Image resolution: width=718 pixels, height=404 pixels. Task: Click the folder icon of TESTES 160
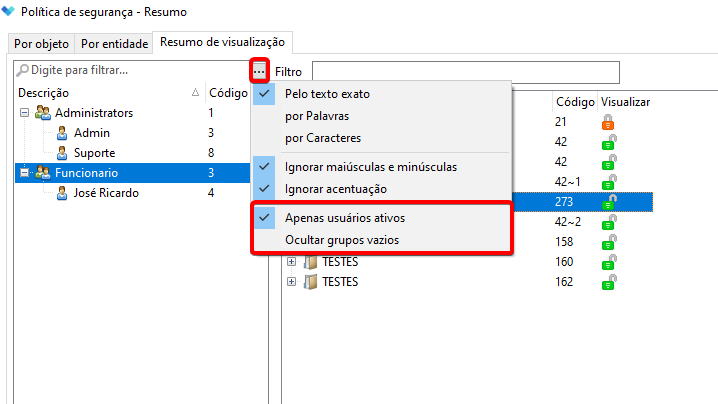tap(311, 262)
